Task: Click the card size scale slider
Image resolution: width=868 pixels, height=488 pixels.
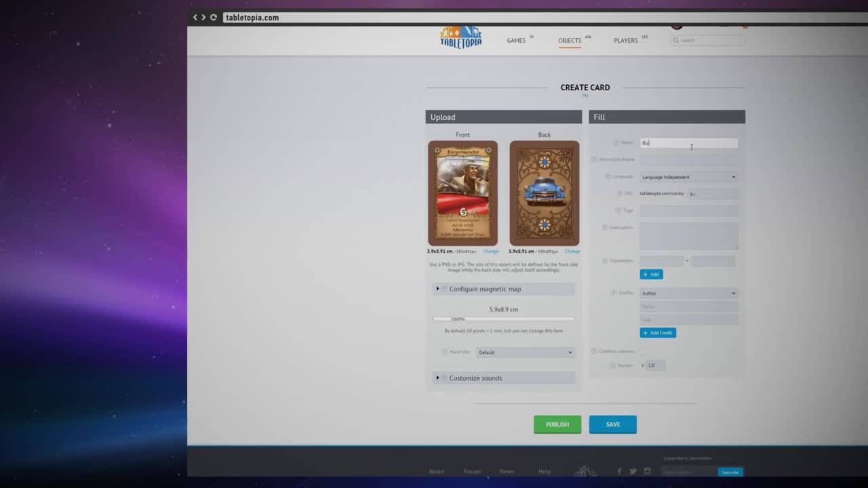Action: click(x=503, y=319)
